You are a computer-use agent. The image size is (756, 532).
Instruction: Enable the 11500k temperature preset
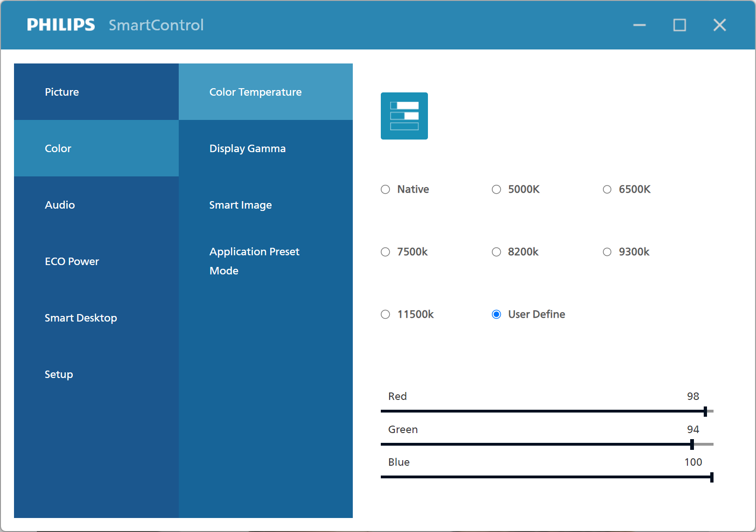coord(385,315)
